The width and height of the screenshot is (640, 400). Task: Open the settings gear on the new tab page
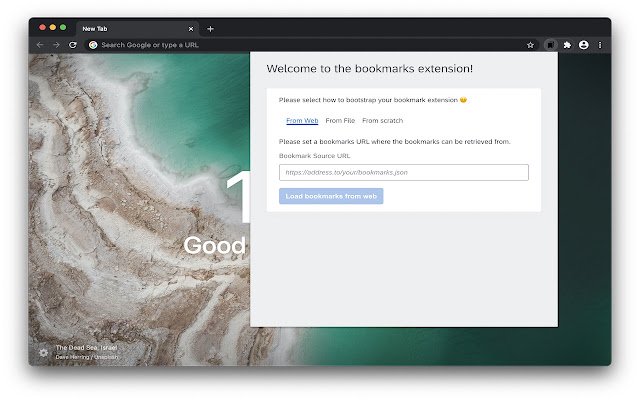(44, 352)
